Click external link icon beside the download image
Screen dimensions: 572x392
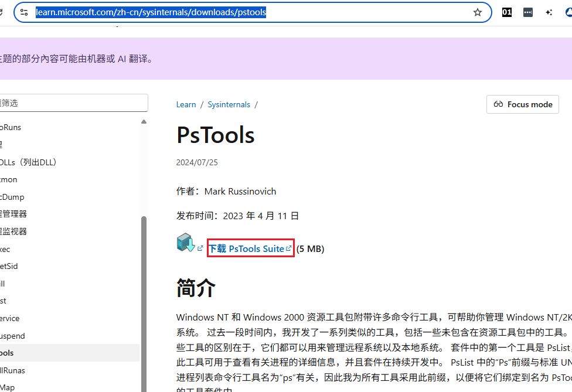(200, 248)
